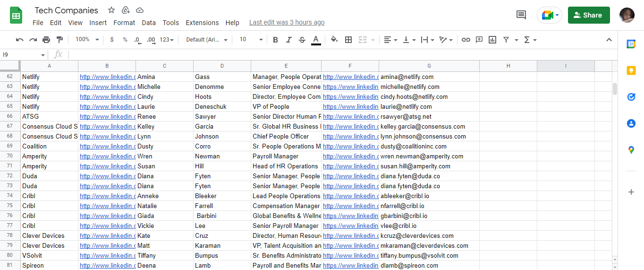Open the Tools menu
Screen dimensions: 644x270
[x=171, y=23]
